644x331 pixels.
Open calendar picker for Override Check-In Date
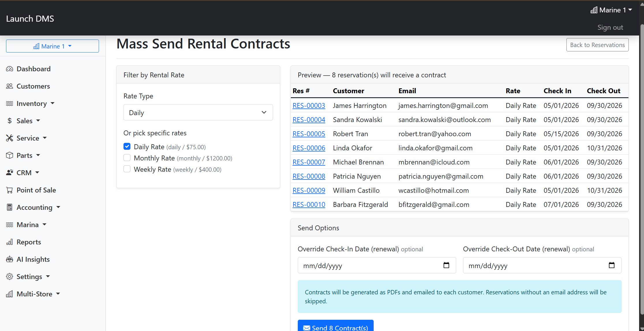[446, 265]
